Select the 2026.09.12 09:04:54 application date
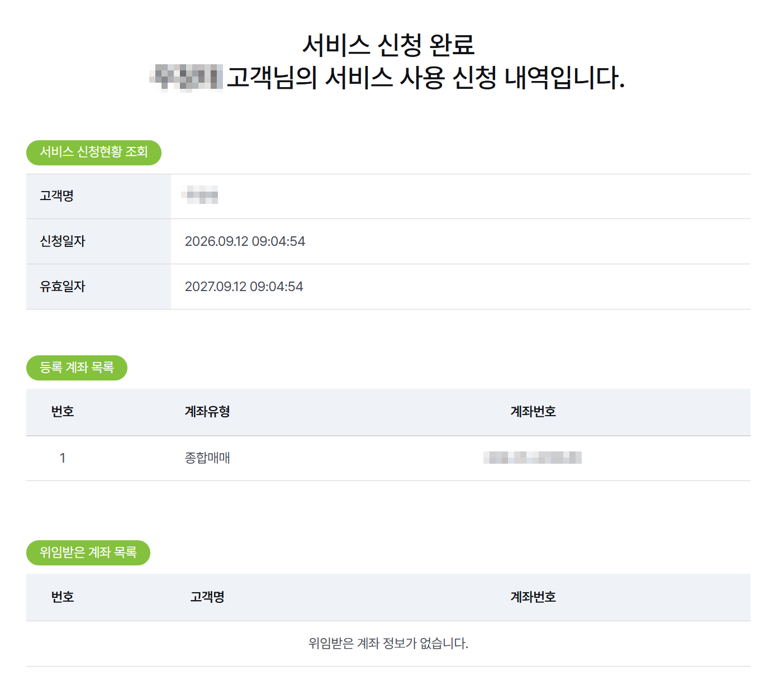Image resolution: width=784 pixels, height=690 pixels. [245, 241]
